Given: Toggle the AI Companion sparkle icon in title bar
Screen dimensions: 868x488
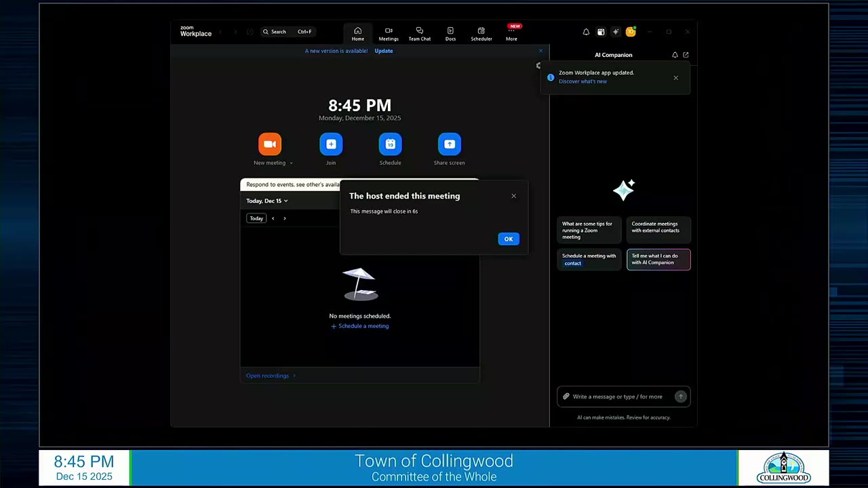Looking at the screenshot, I should tap(616, 32).
